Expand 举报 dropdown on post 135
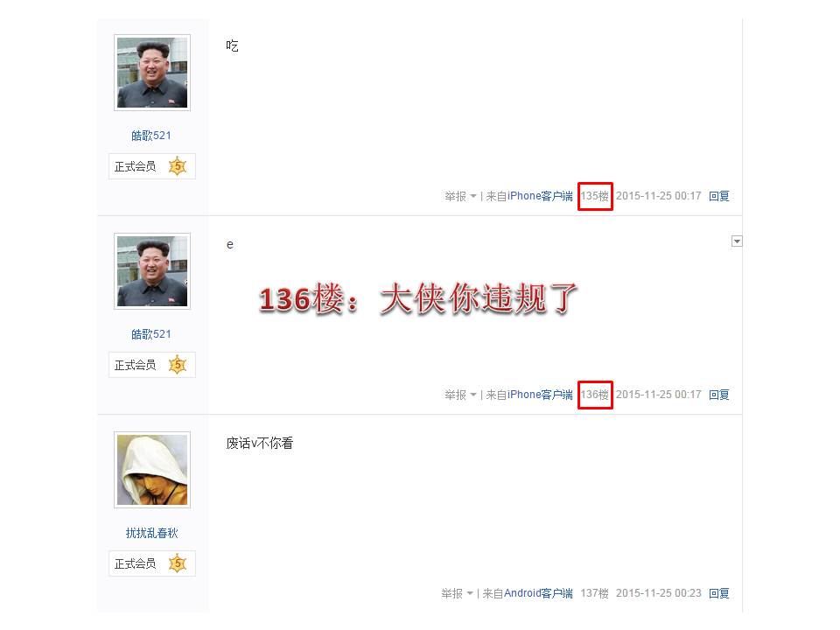The height and width of the screenshot is (630, 840). [x=460, y=196]
